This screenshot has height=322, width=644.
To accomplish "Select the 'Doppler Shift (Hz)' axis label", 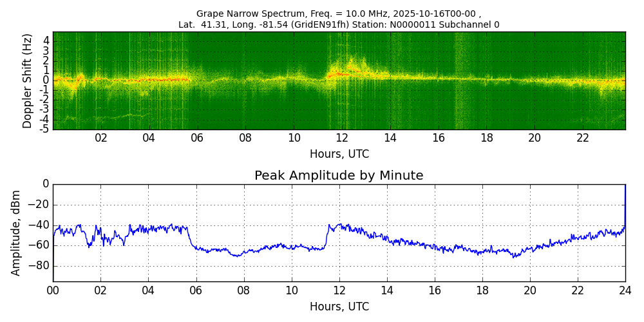I will coord(27,80).
